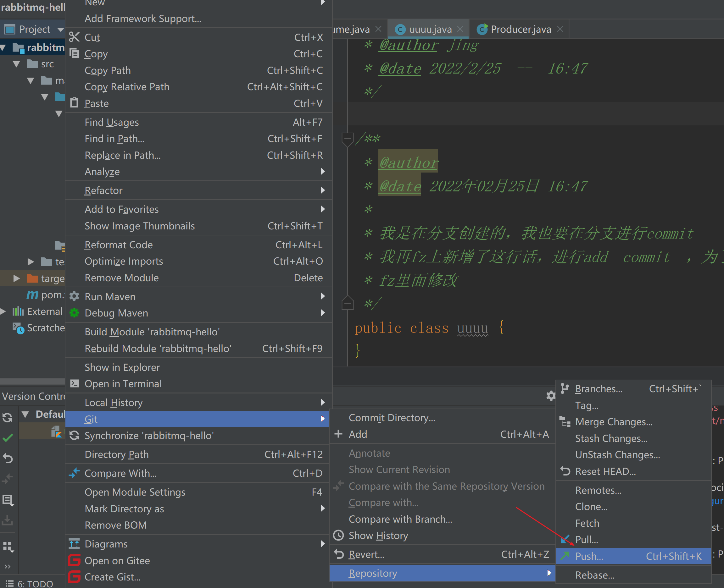Close the uuuu.java editor tab
This screenshot has height=588, width=724.
460,29
